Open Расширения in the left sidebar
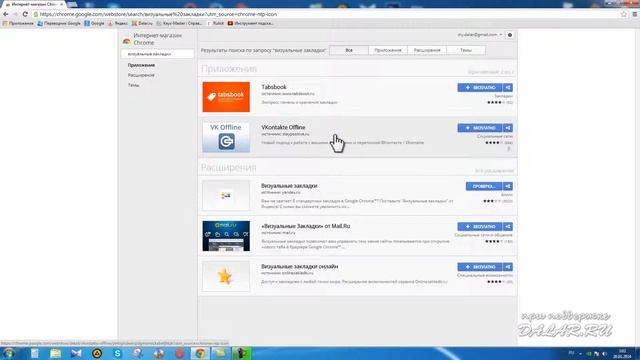The height and width of the screenshot is (360, 640). pyautogui.click(x=141, y=76)
